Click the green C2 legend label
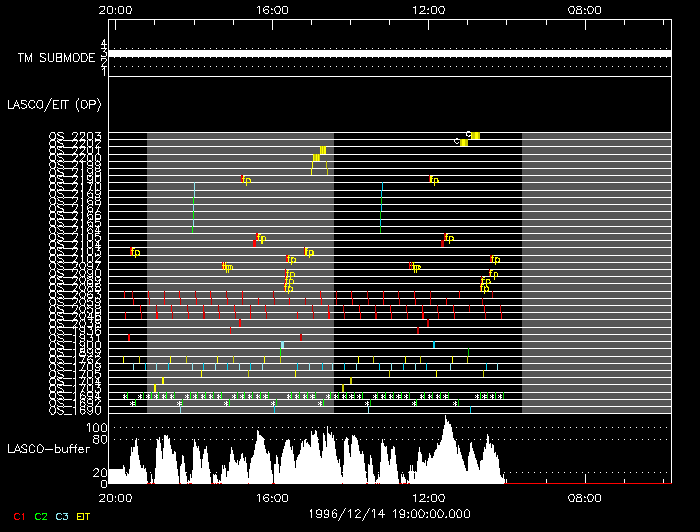This screenshot has width=700, height=532. click(x=40, y=516)
